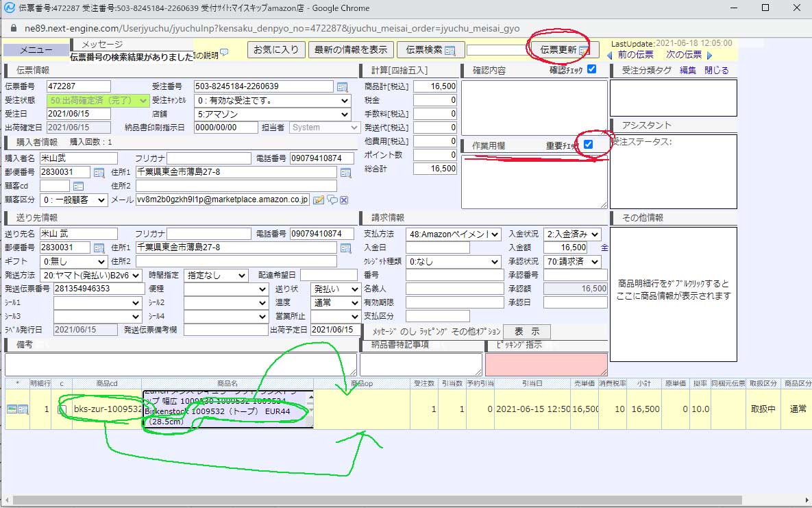Click the 商品名 column header
The height and width of the screenshot is (508, 812).
coord(227,384)
